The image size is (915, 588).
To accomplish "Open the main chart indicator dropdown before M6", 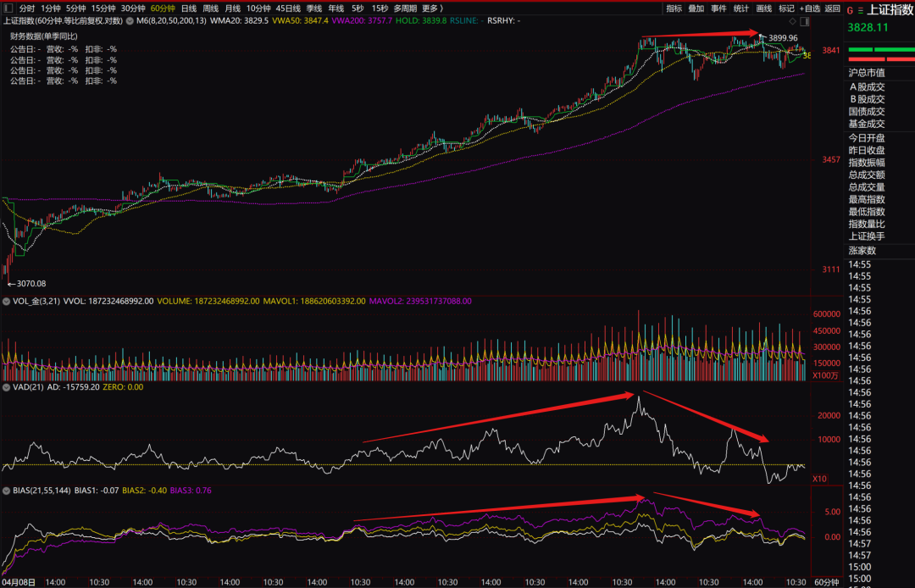I will (x=130, y=20).
